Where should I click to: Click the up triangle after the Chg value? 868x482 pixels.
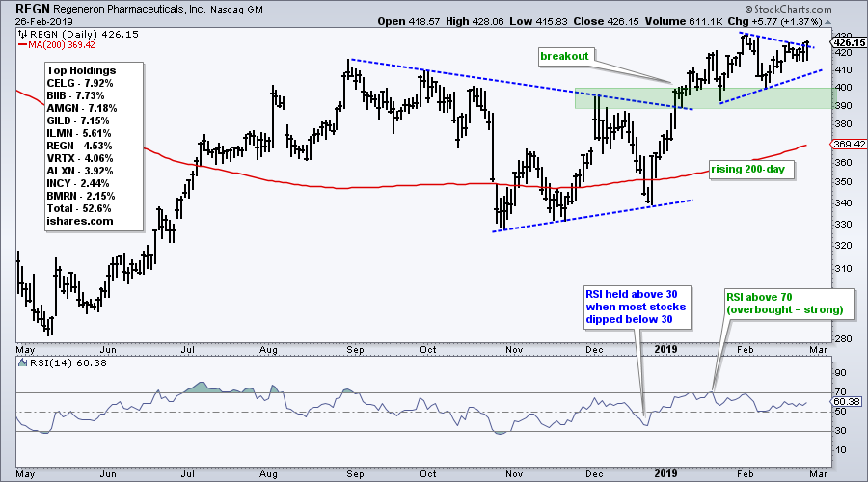pos(828,22)
